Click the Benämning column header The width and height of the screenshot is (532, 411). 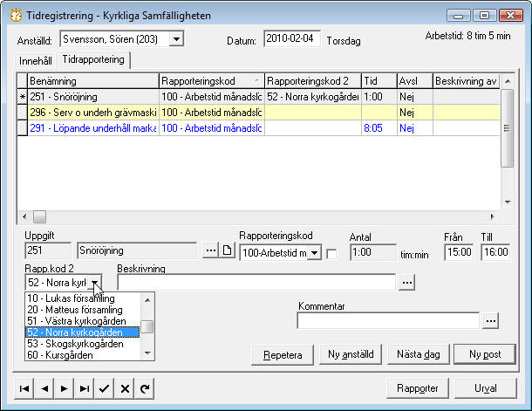(x=93, y=81)
